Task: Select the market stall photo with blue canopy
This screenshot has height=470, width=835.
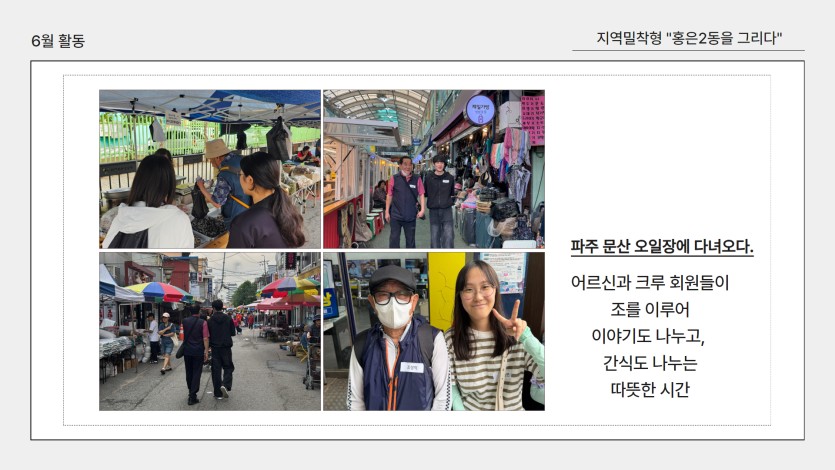Action: (x=210, y=169)
